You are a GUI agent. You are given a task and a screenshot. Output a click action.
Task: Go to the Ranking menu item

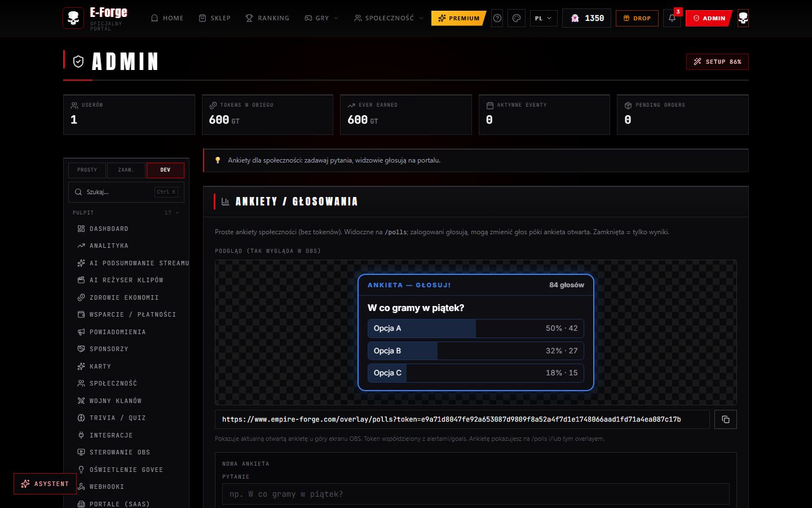tap(267, 18)
